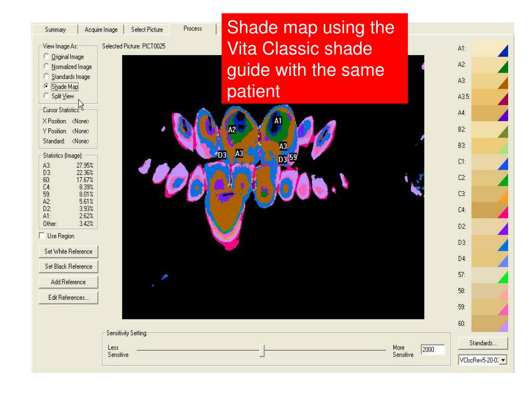532x399 pixels.
Task: Click the cursor Standard value
Action: [81, 141]
